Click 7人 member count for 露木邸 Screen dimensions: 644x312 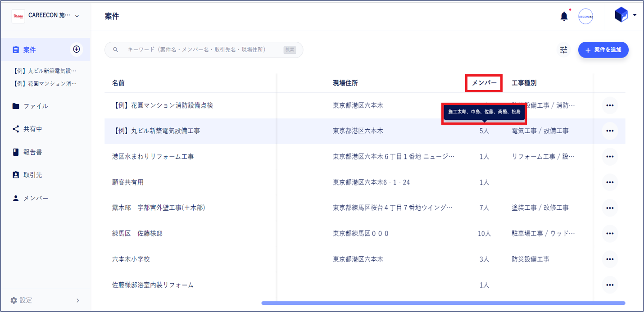coord(484,208)
